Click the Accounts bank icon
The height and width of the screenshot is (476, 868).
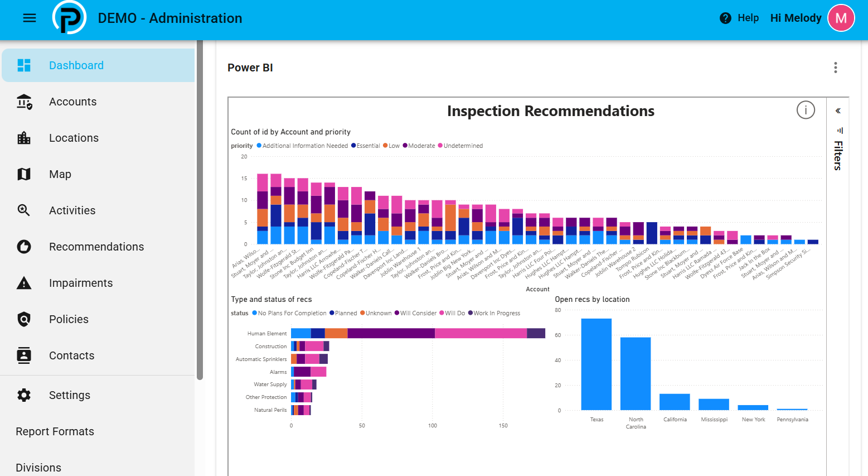pos(24,102)
